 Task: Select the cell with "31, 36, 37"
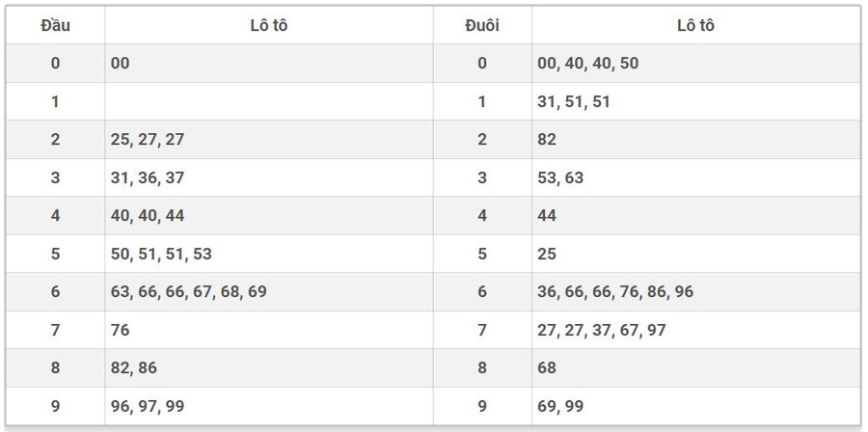click(148, 177)
